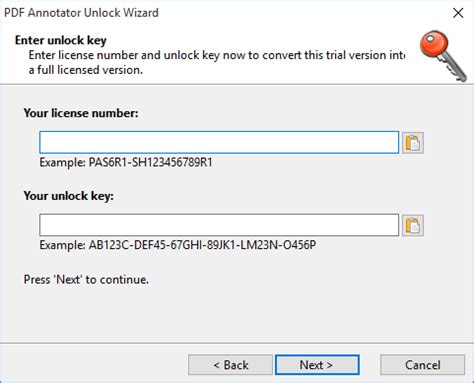Viewport: 474px width, 383px height.
Task: Click the 'a full licensed version.' line
Action: point(86,70)
